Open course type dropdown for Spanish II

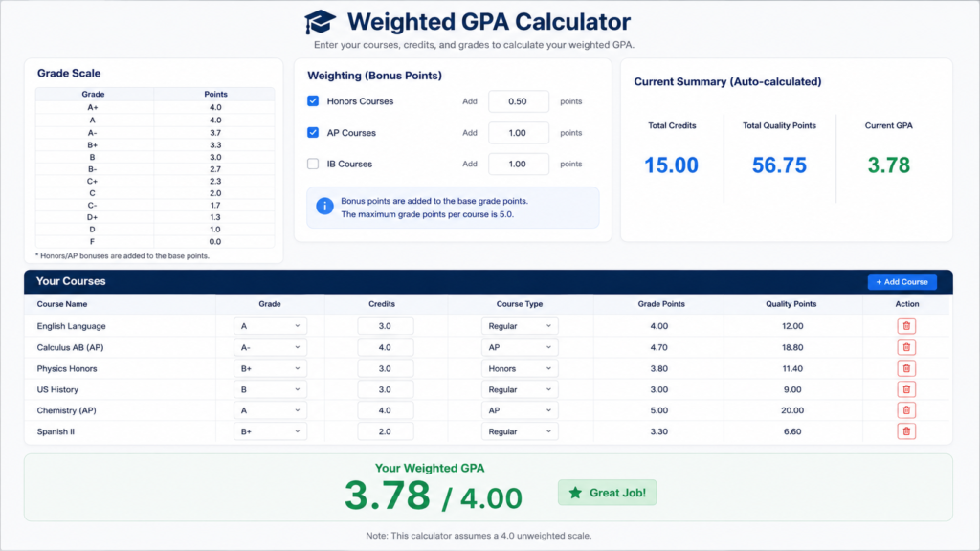[520, 431]
